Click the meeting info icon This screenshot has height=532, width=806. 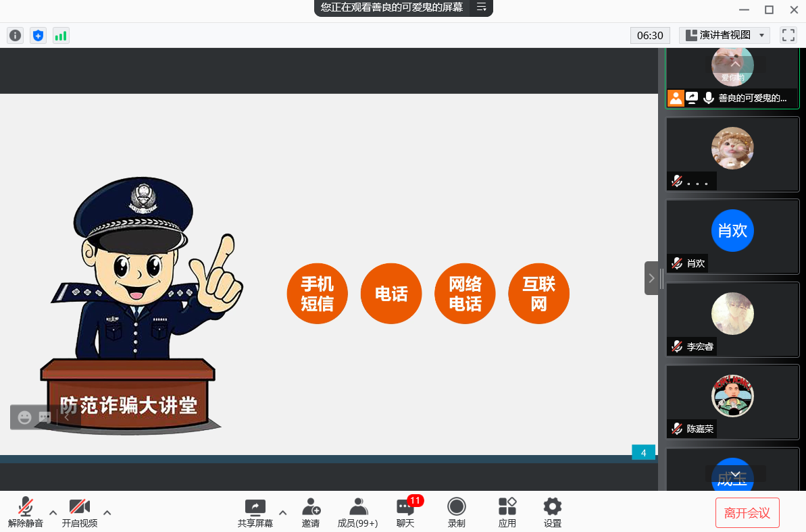pos(15,36)
